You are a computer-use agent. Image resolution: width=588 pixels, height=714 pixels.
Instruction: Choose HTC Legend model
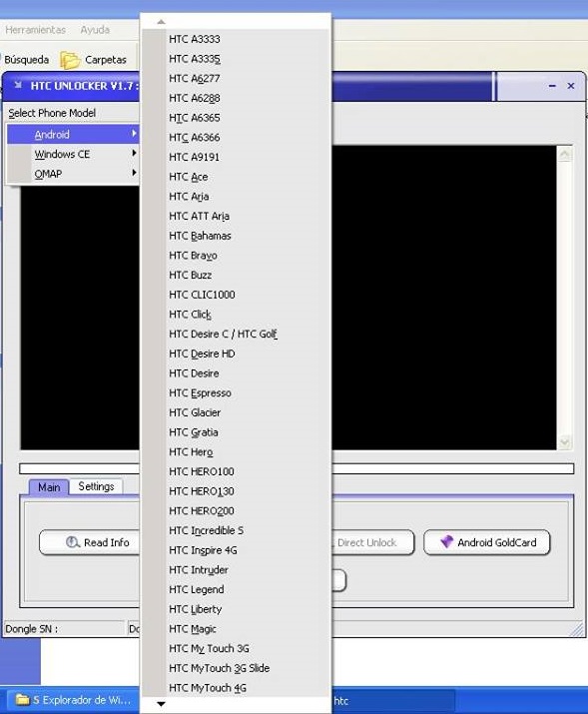click(x=236, y=589)
